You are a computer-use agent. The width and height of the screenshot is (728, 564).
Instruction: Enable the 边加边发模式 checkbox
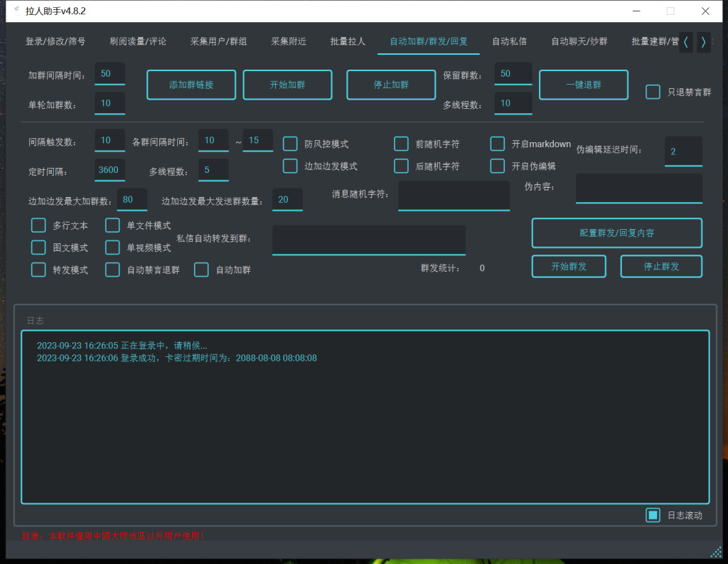[x=290, y=166]
